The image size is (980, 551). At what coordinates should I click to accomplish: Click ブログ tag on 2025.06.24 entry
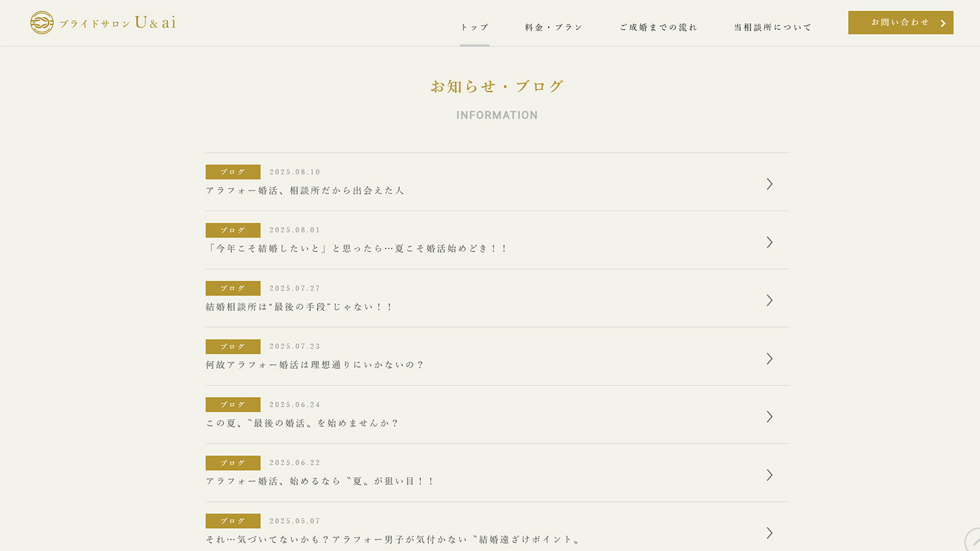[x=233, y=405]
